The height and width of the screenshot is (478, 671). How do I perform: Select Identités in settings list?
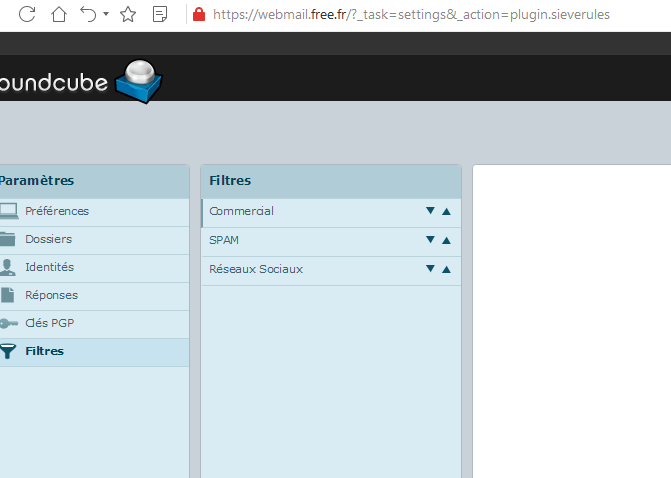(x=49, y=267)
